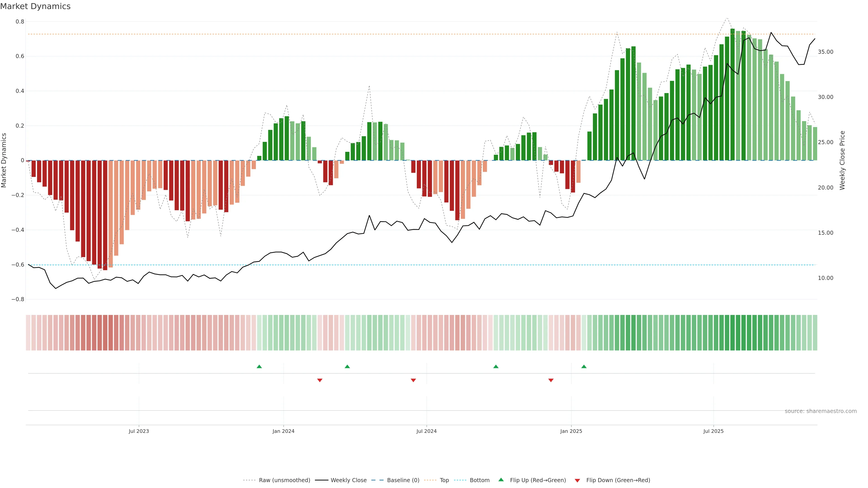Screen dimensions: 868x488
Task: Click the red flip-down marker before Jan 2025
Action: click(551, 380)
